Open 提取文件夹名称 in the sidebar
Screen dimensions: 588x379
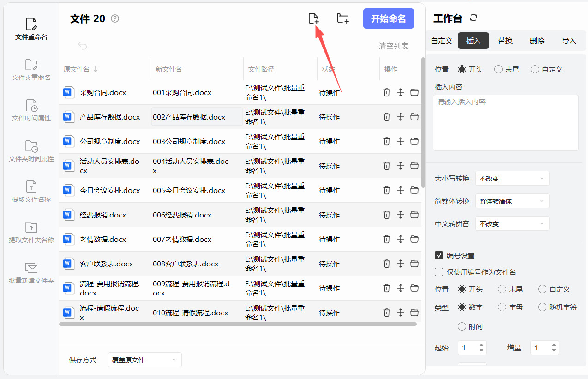point(31,232)
